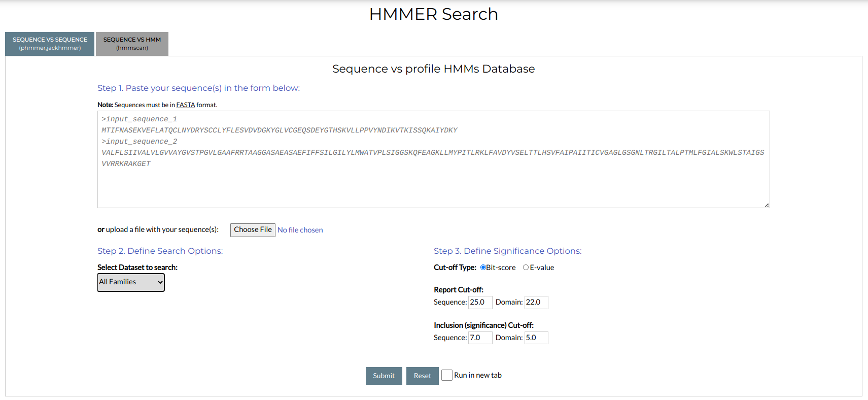Enable the Run in new tab checkbox
The height and width of the screenshot is (400, 868).
pyautogui.click(x=447, y=375)
